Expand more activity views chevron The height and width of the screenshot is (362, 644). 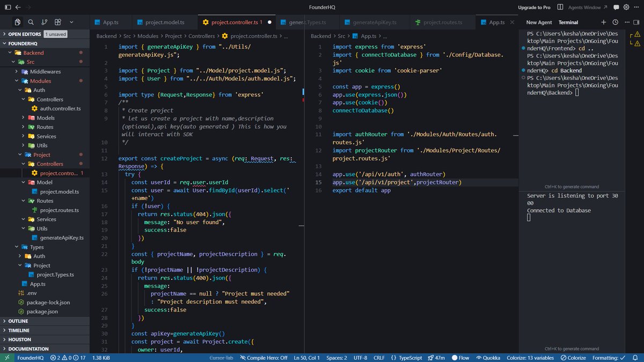click(x=71, y=22)
